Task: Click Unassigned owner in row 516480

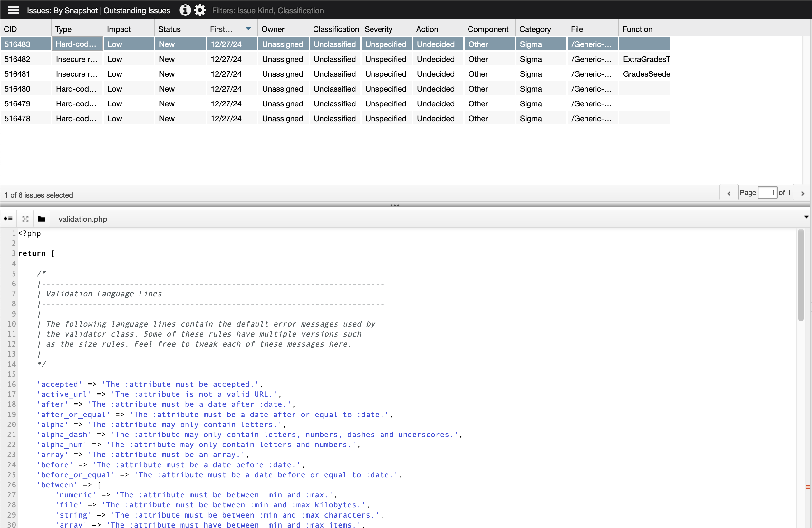Action: tap(283, 89)
